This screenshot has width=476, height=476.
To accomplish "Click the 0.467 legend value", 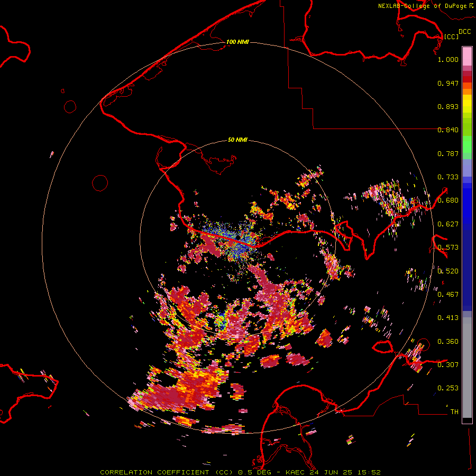I will 448,294.
